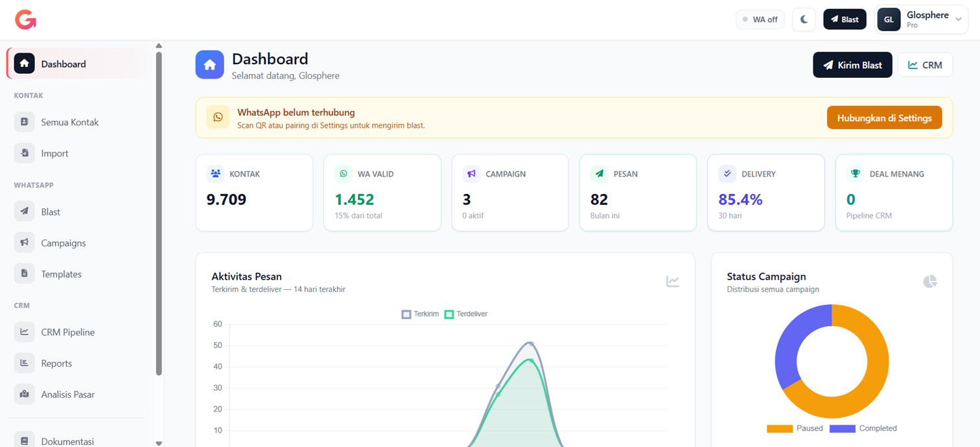Click the sidebar scroll down arrow
Image resolution: width=980 pixels, height=447 pixels.
159,443
